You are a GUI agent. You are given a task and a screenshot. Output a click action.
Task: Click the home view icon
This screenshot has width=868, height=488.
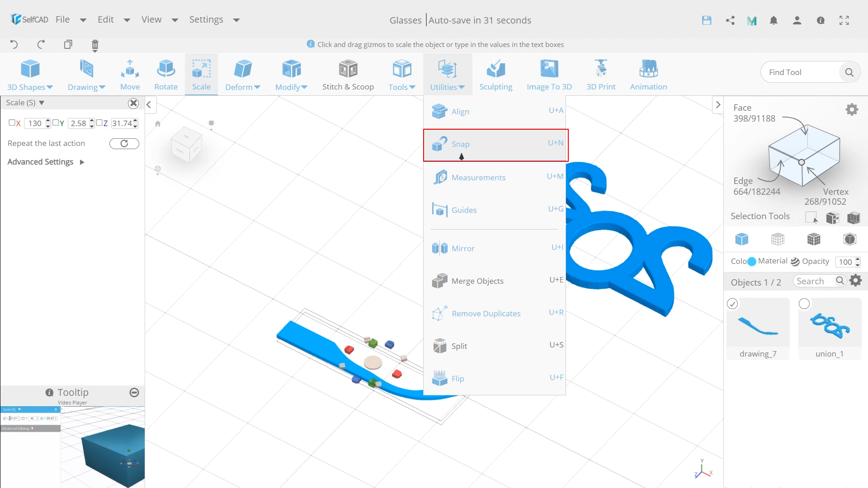point(158,124)
